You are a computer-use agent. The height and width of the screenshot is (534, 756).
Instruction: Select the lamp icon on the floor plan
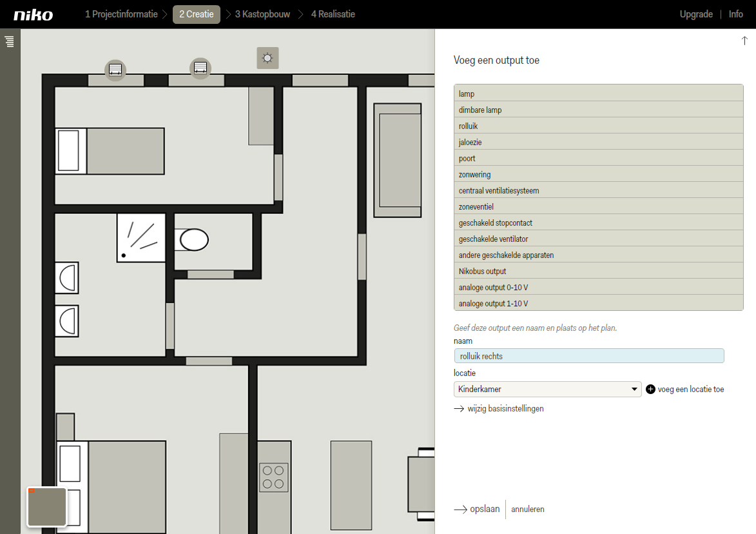[x=267, y=59]
